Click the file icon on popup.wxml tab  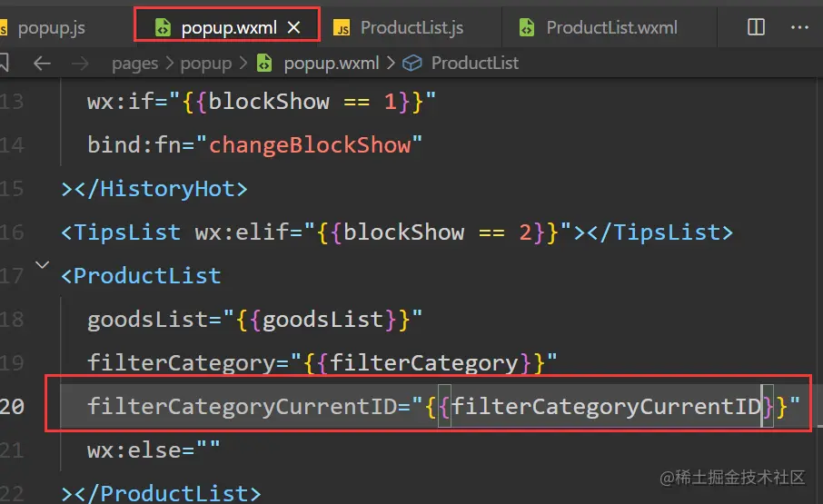(x=163, y=27)
